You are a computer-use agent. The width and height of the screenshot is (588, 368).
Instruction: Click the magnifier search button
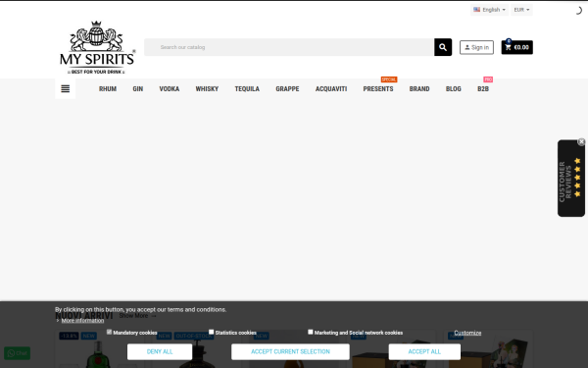(x=443, y=47)
